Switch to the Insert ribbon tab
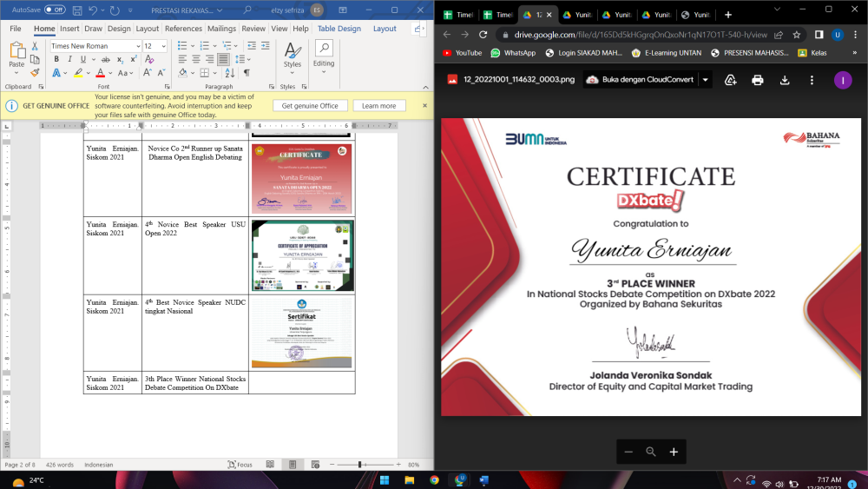The width and height of the screenshot is (868, 489). (x=69, y=29)
